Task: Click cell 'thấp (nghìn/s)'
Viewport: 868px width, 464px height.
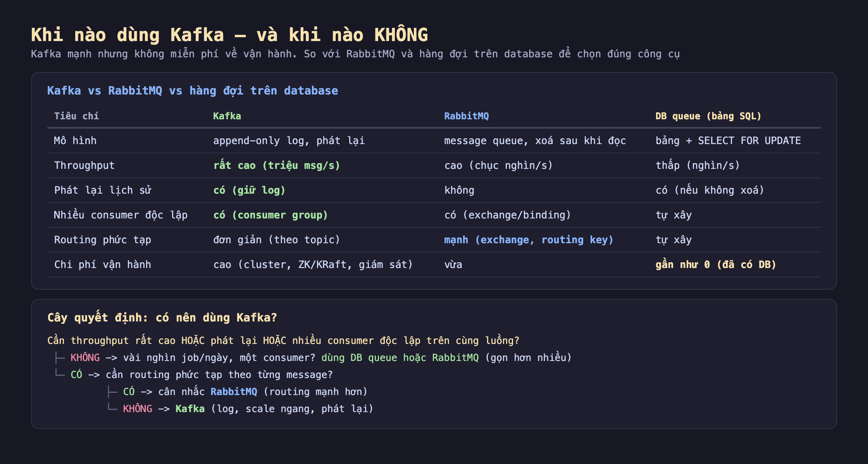Action: pos(697,165)
